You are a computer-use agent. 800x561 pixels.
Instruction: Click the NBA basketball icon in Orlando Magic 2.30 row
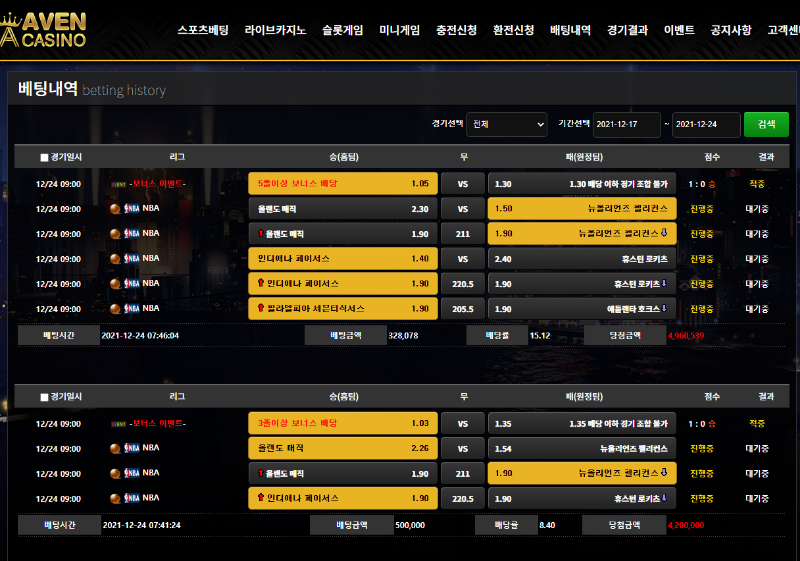pyautogui.click(x=115, y=209)
